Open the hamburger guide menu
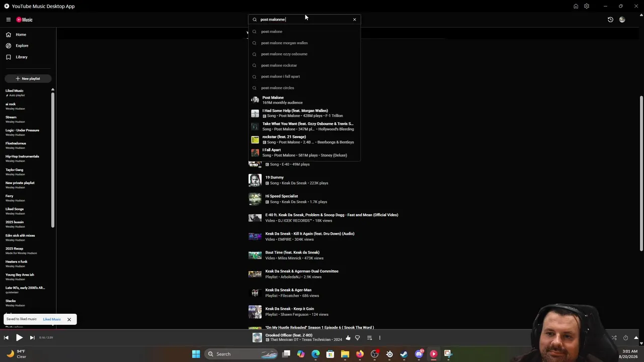The width and height of the screenshot is (644, 362). coord(9,20)
